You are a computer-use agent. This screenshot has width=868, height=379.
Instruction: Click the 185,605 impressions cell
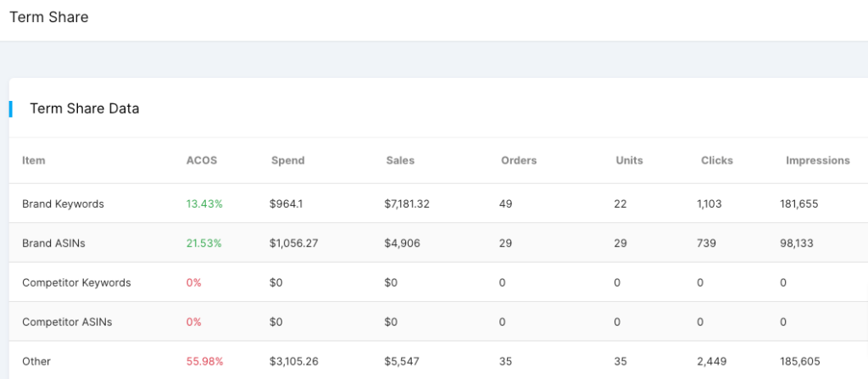799,361
